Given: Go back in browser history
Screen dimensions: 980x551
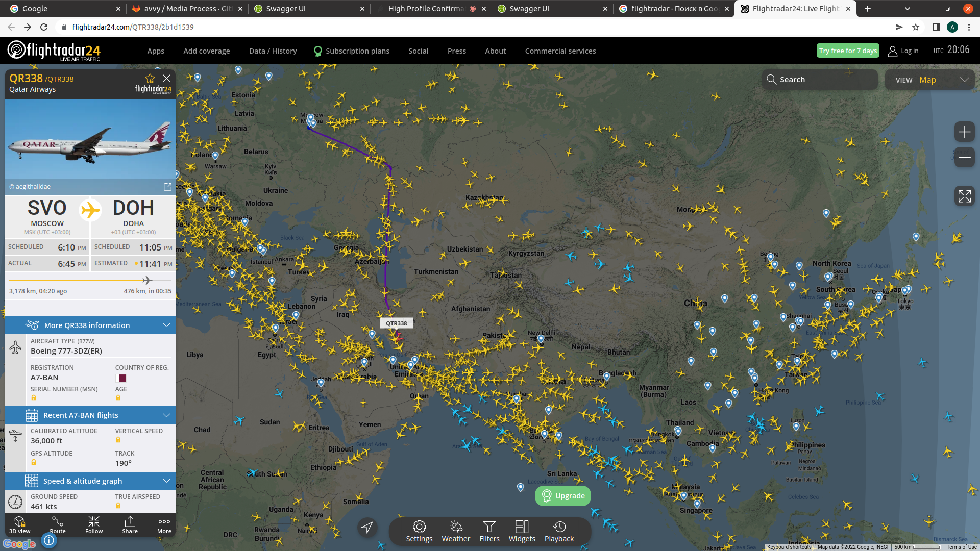Looking at the screenshot, I should point(11,27).
